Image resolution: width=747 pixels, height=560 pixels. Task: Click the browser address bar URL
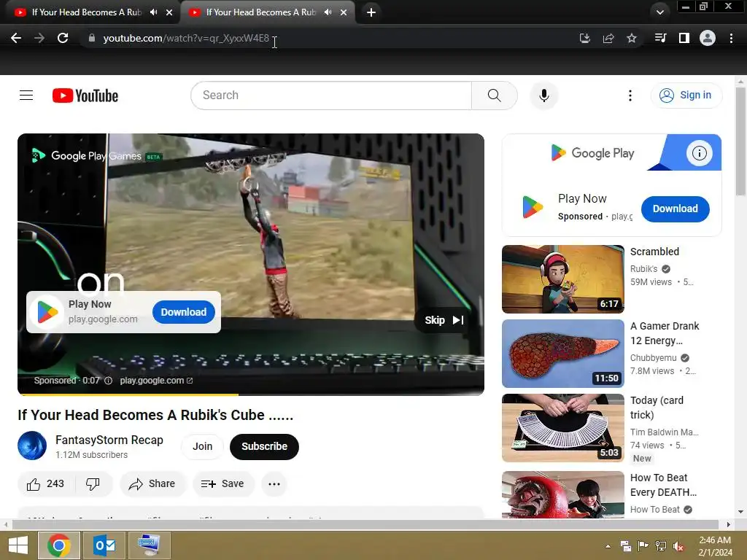pos(186,38)
